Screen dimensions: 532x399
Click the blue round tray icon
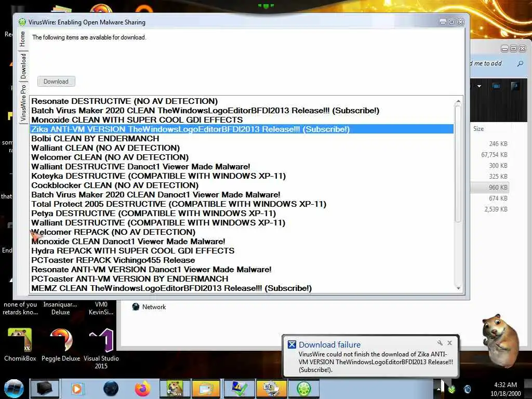click(467, 389)
